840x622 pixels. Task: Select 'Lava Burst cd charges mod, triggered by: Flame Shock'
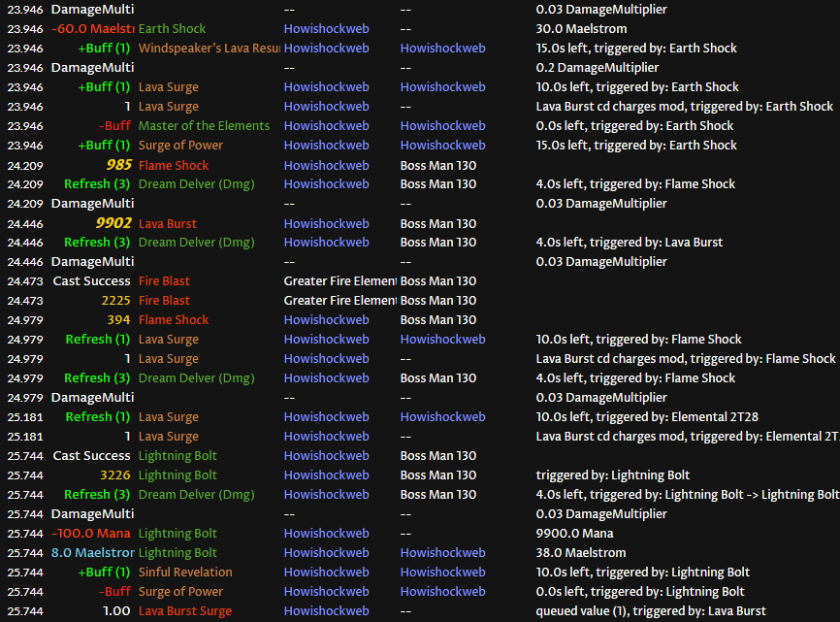pos(686,359)
